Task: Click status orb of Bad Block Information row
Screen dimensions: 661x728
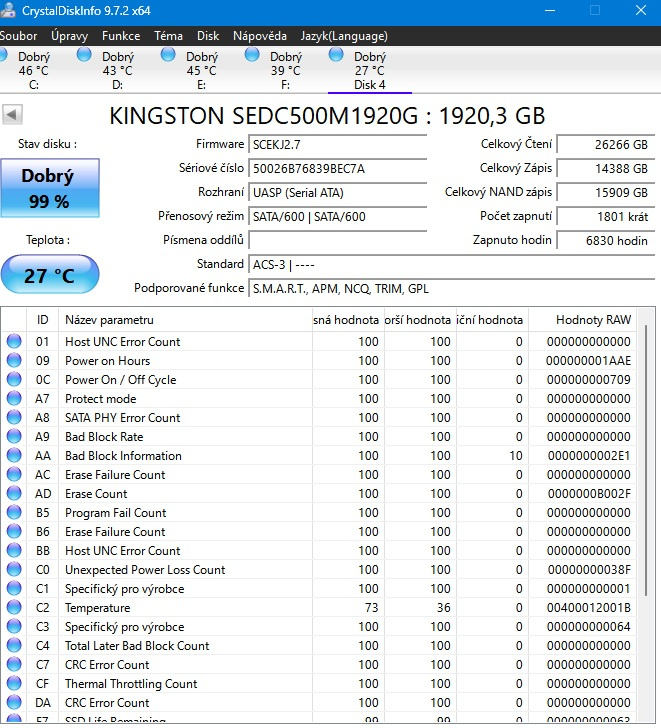Action: click(x=14, y=455)
